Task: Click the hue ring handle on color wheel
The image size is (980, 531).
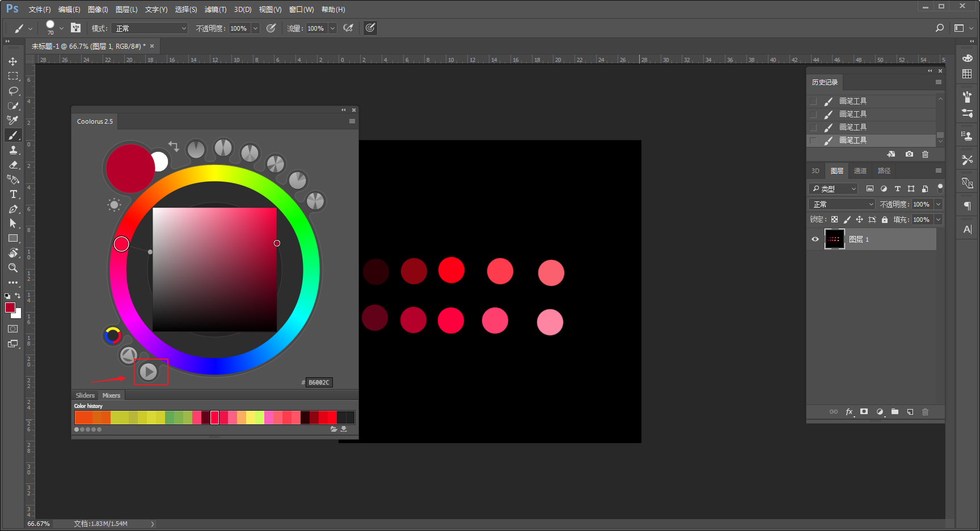Action: pos(121,244)
